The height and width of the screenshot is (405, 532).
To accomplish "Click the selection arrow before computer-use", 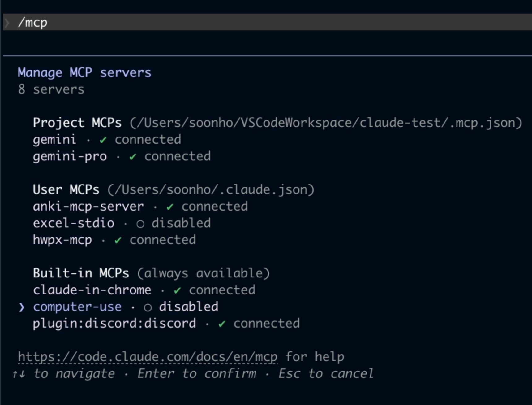I will 21,307.
